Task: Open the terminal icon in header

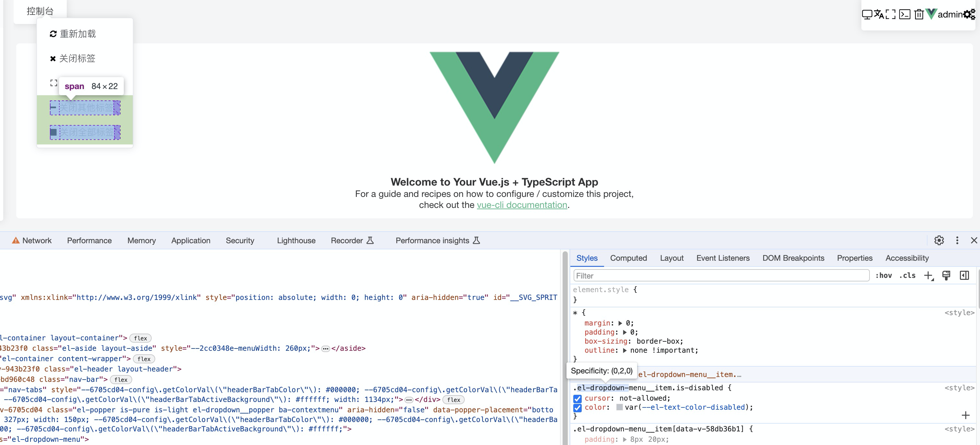Action: point(905,15)
